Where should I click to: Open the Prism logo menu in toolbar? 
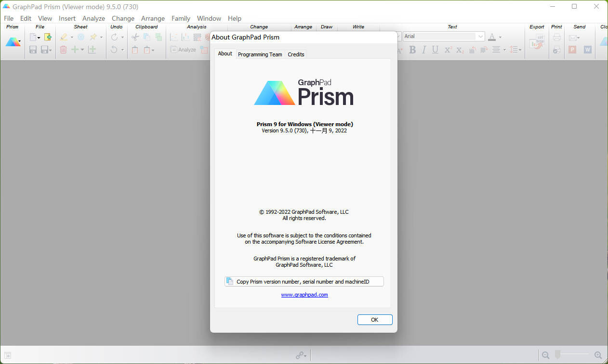tap(13, 42)
